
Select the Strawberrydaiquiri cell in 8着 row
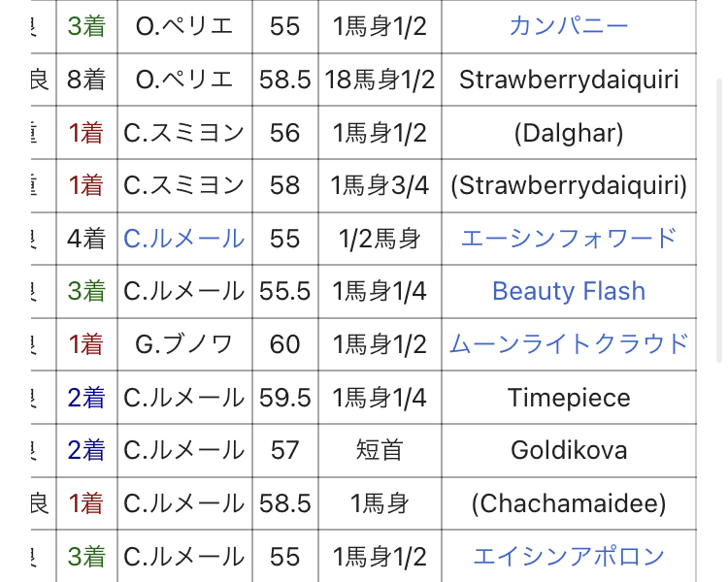[569, 80]
